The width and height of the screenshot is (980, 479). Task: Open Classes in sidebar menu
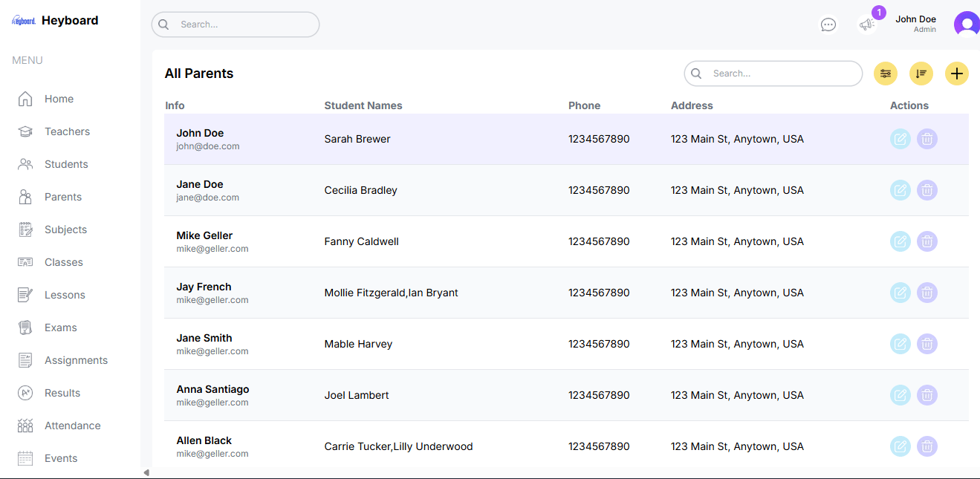pos(51,262)
